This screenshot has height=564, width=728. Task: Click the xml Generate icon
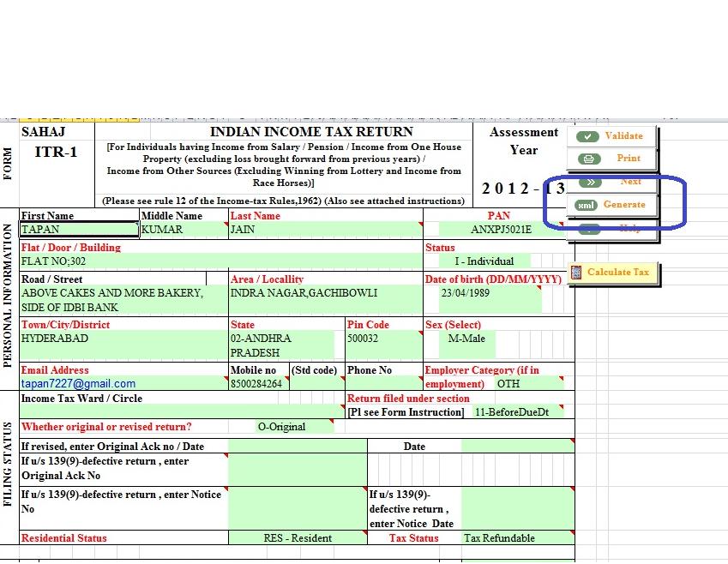coord(588,205)
